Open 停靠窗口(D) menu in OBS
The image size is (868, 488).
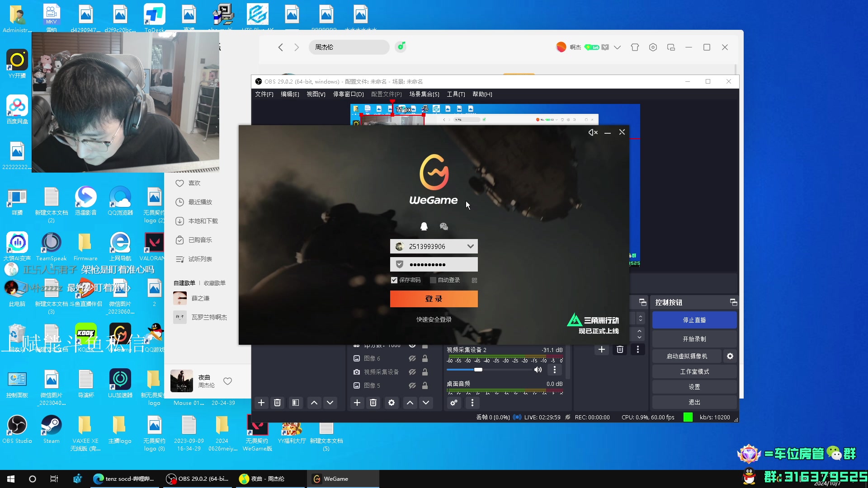pos(348,94)
